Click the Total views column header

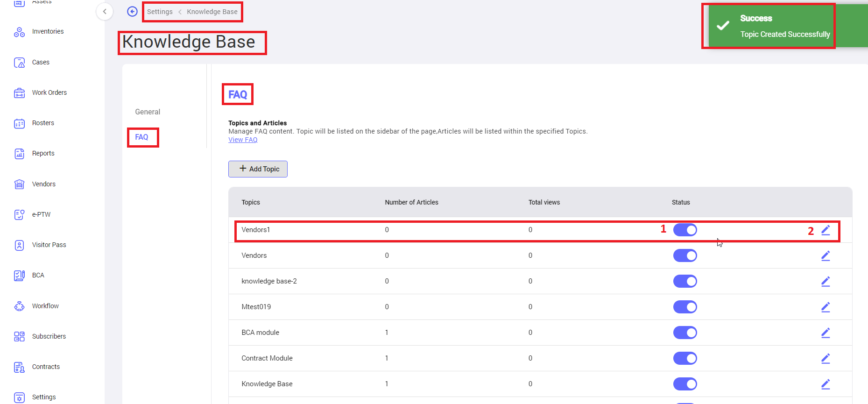pos(544,202)
